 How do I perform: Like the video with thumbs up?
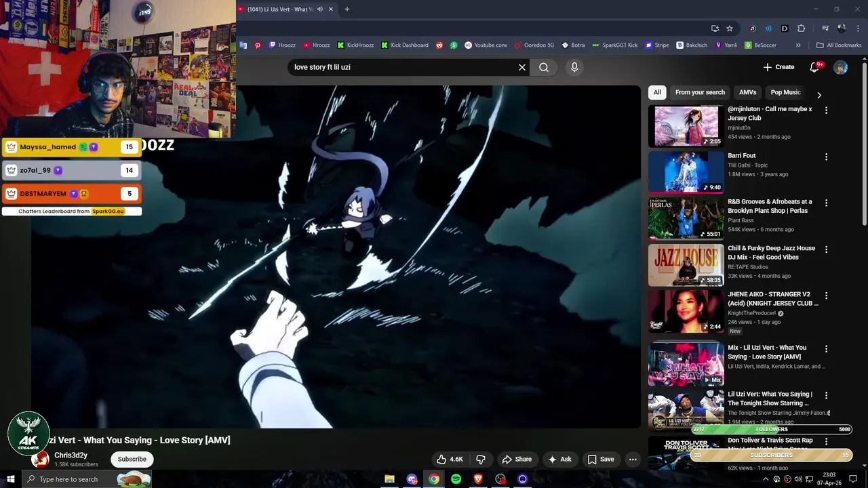(450, 460)
